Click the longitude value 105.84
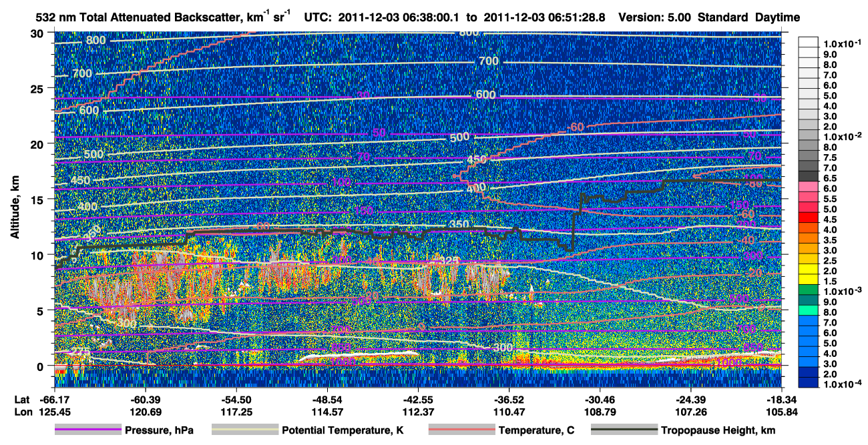Image resolution: width=868 pixels, height=445 pixels. tap(782, 411)
